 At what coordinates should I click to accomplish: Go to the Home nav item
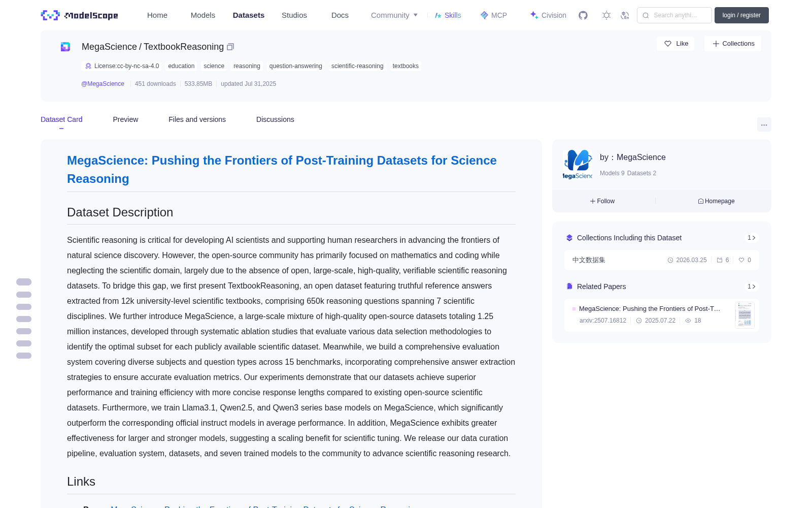(157, 15)
